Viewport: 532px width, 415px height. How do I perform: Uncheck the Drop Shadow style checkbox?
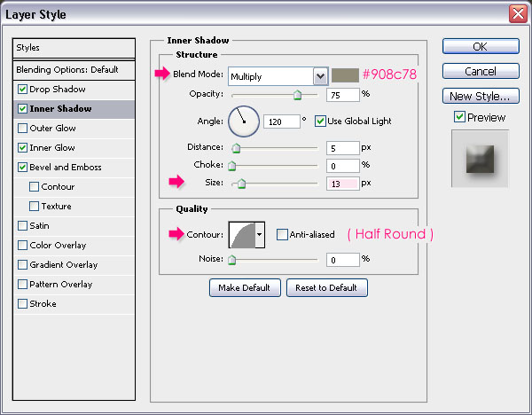(22, 90)
